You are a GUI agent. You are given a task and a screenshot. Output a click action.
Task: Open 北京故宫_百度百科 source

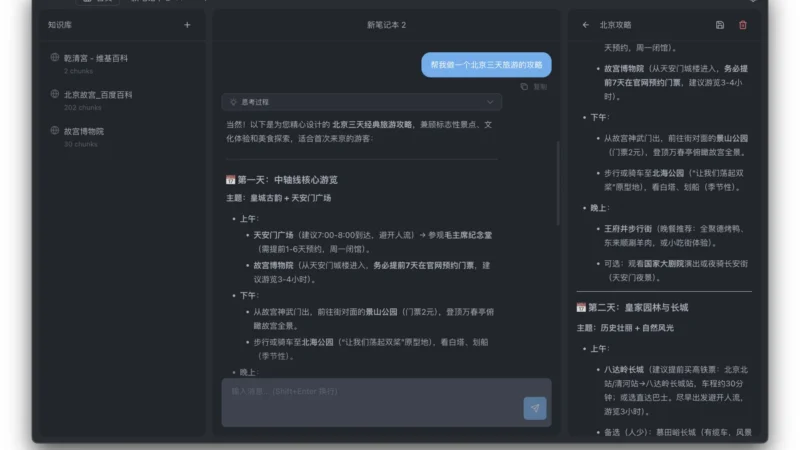pos(98,95)
